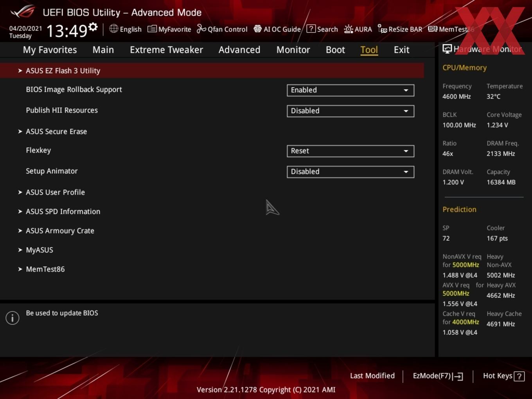Viewport: 532px width, 399px height.
Task: Click the Setup Animator label
Action: point(52,171)
